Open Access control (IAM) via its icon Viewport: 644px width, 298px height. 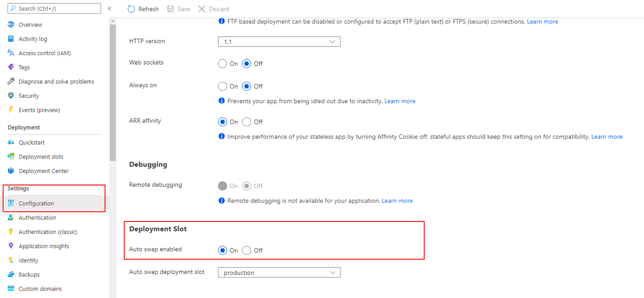pos(11,53)
